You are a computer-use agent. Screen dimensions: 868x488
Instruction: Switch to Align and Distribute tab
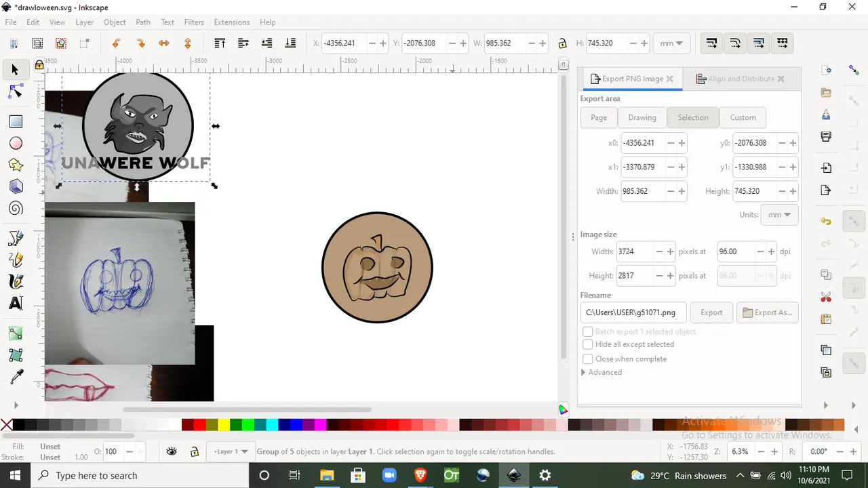click(741, 79)
